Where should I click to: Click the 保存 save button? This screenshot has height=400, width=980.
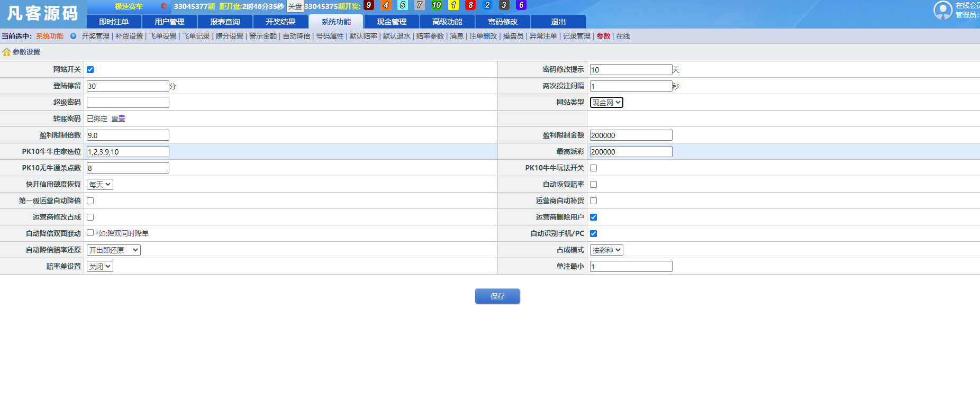[x=497, y=296]
